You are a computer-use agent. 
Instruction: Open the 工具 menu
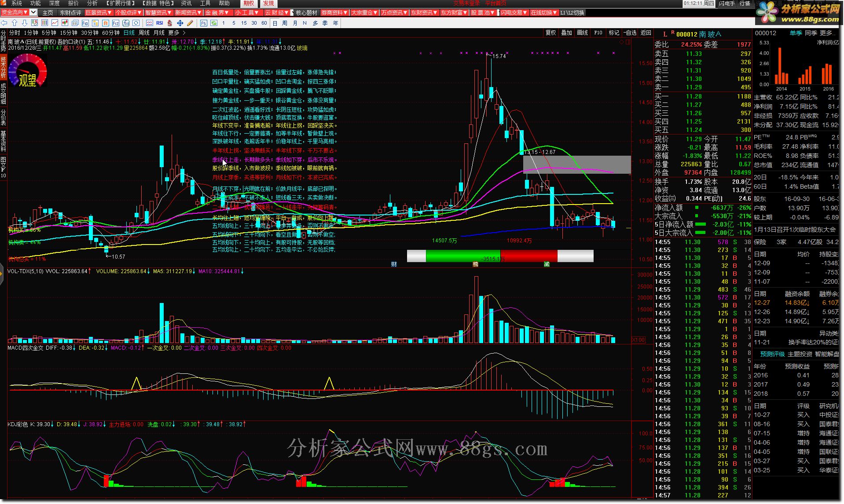pyautogui.click(x=205, y=3)
